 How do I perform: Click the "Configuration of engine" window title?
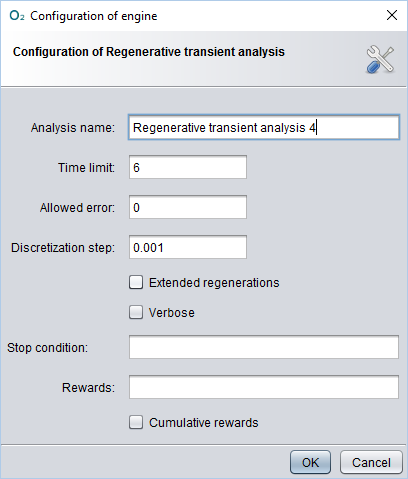(x=94, y=16)
